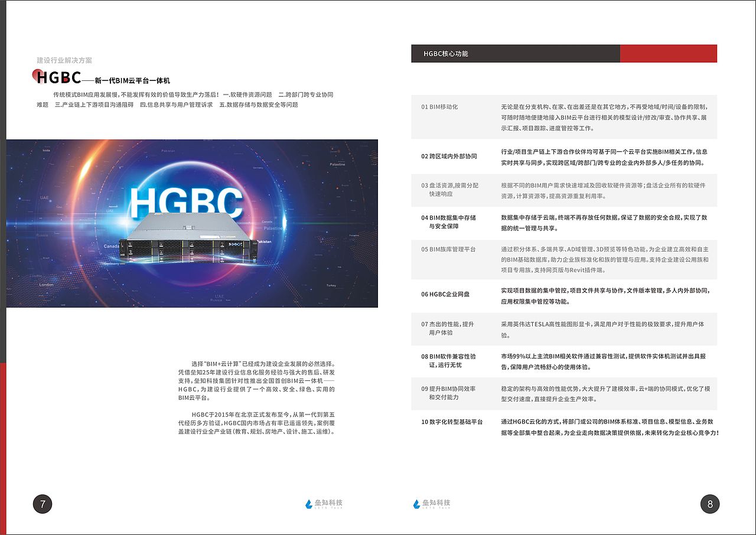Click the 垒知科技 logo beside page 7
This screenshot has width=756, height=535.
click(324, 504)
